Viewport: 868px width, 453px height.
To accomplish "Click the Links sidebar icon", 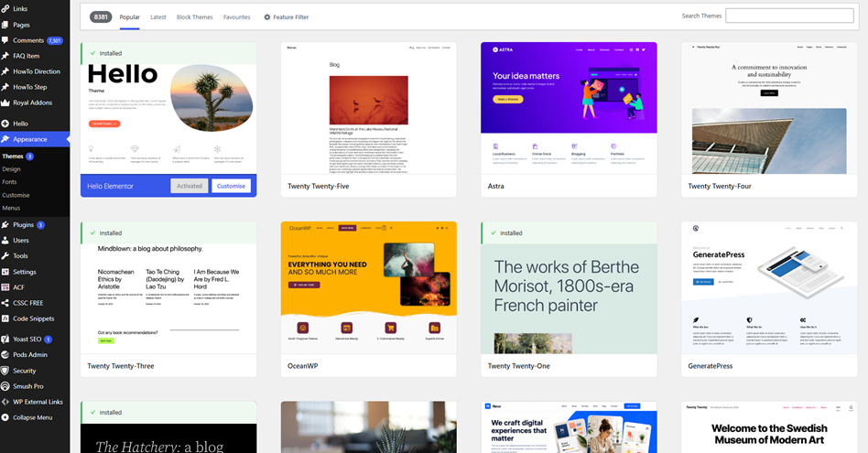I will 5,9.
